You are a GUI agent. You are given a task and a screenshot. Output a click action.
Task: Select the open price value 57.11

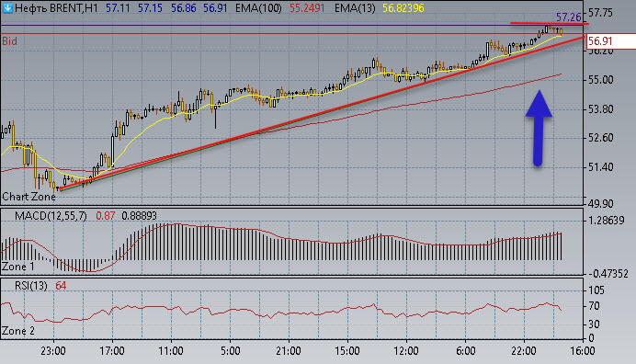click(x=118, y=8)
